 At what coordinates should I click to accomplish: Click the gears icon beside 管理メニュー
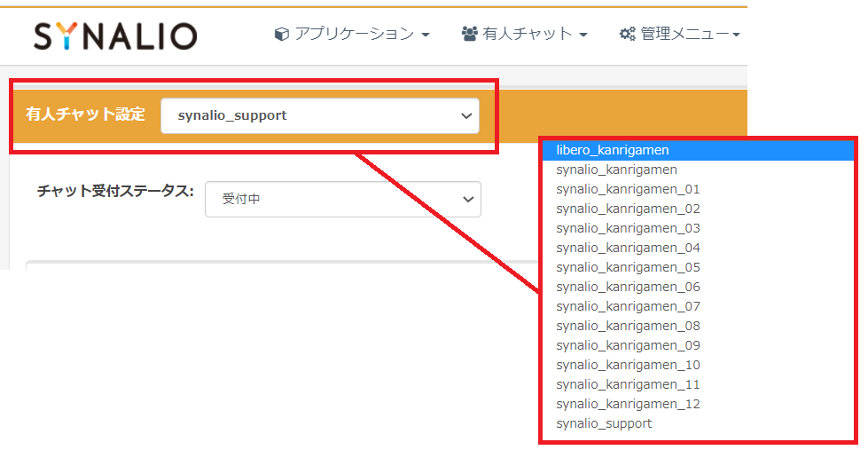coord(627,34)
